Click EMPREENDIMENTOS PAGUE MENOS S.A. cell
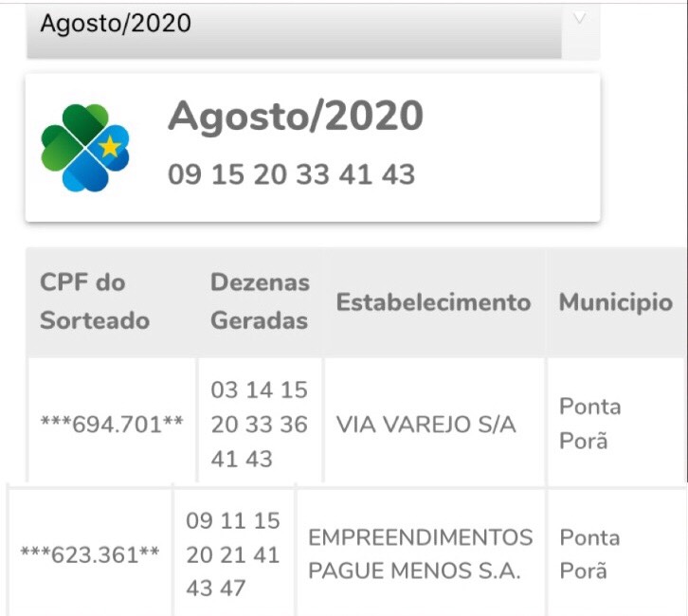Image resolution: width=688 pixels, height=616 pixels. point(421,553)
